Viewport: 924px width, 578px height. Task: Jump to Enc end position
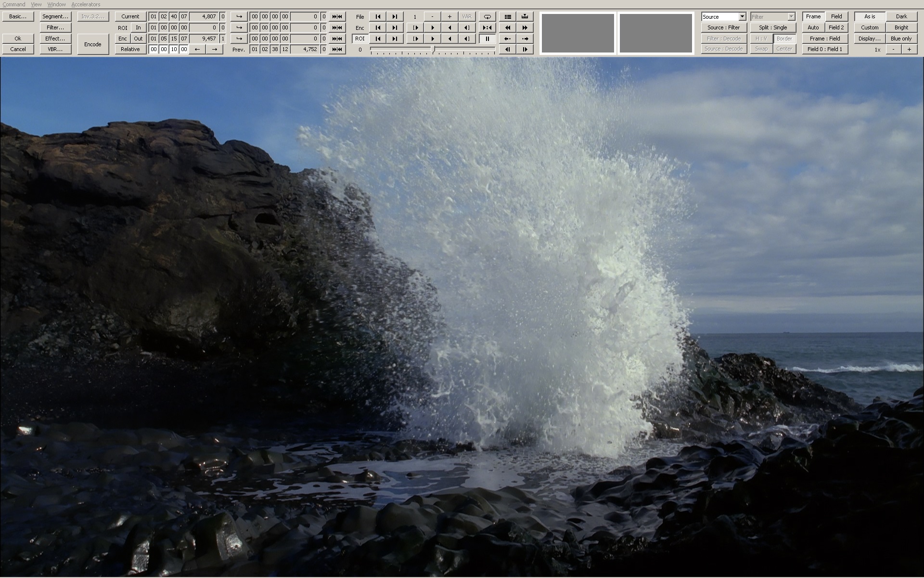395,27
